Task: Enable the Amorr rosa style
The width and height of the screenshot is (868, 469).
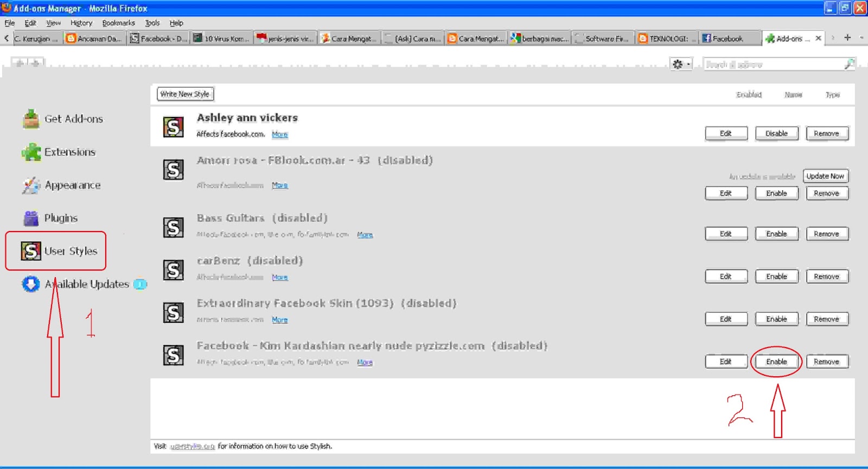Action: coord(776,193)
